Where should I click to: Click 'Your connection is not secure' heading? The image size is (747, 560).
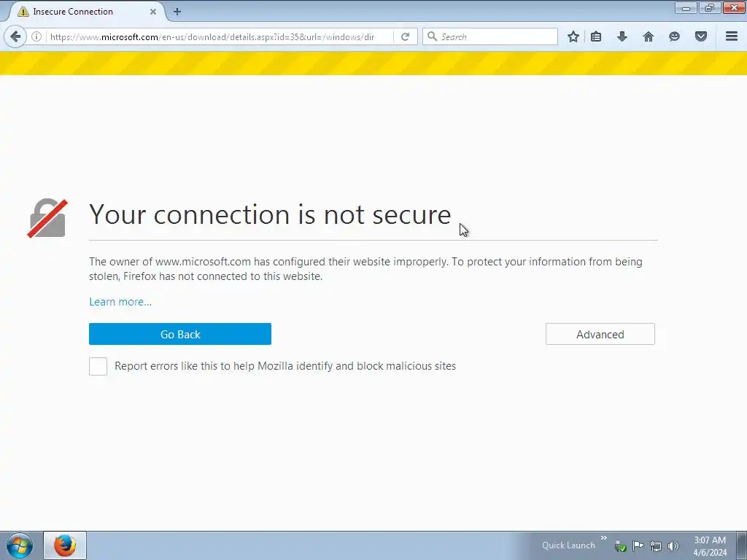(x=270, y=214)
